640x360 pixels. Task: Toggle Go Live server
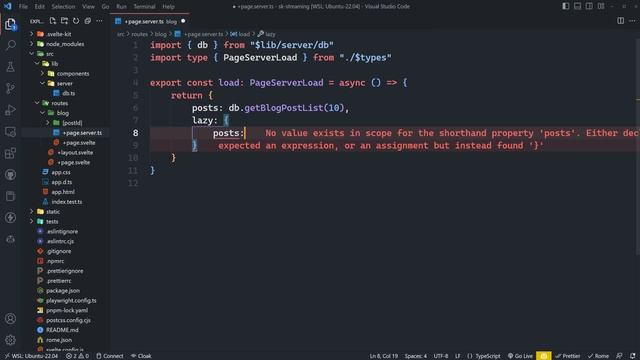click(x=520, y=356)
